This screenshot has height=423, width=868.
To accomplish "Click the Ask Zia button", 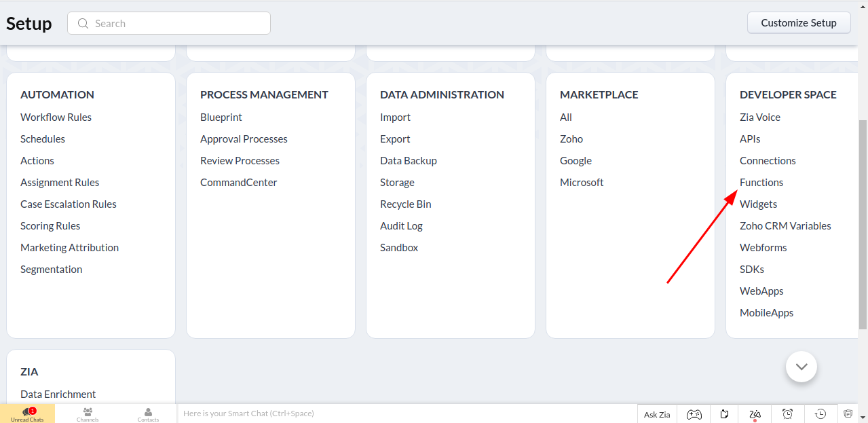I will [x=657, y=414].
